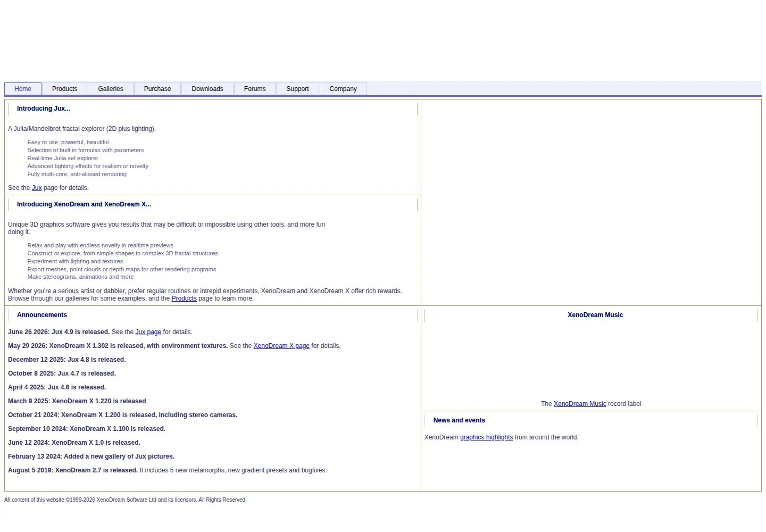
Task: Click 'Relax and play with endless novelty' bullet
Action: click(x=101, y=245)
